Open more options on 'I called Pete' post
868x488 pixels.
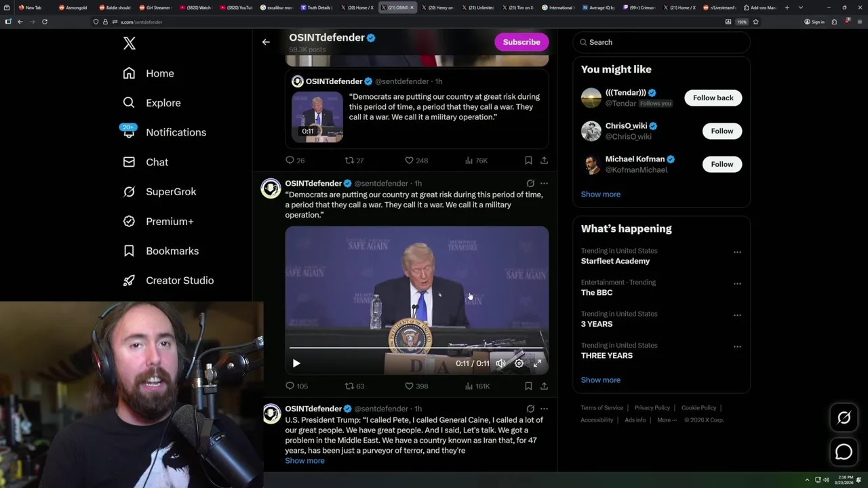tap(544, 409)
